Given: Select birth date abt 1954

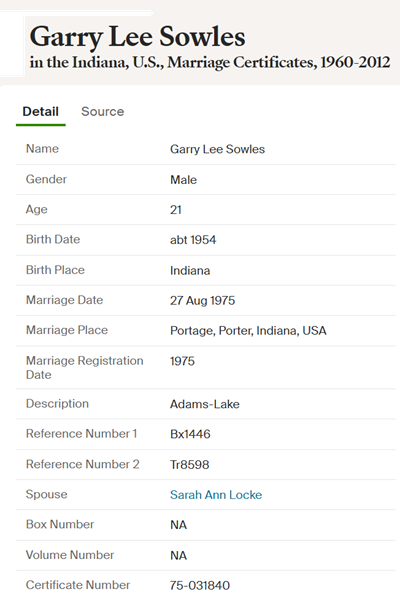Looking at the screenshot, I should [193, 240].
